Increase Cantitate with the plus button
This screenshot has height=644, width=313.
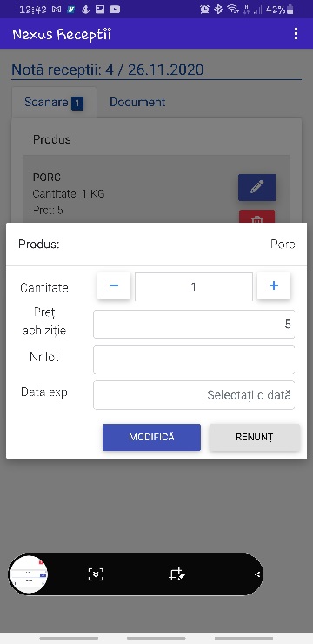tap(274, 285)
